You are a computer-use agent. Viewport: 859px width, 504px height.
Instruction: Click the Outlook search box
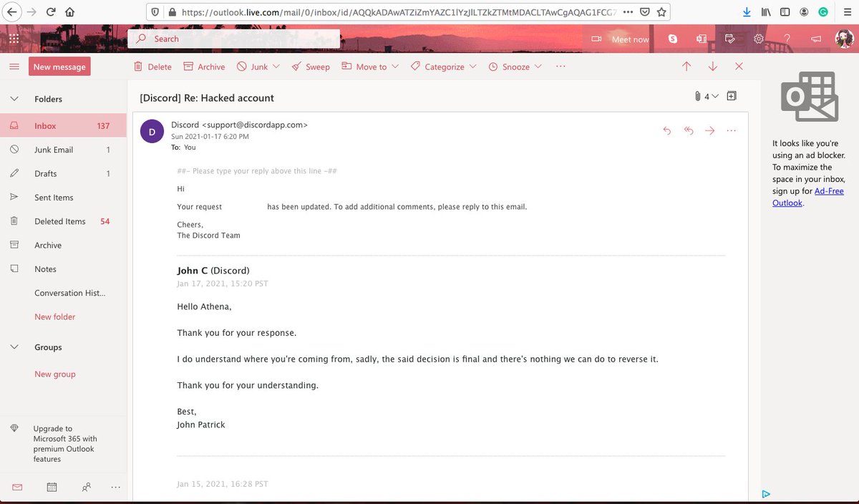tap(233, 39)
